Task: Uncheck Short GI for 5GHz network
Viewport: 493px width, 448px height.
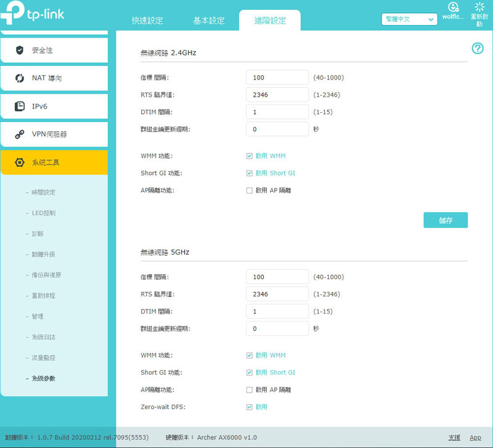Action: [250, 372]
